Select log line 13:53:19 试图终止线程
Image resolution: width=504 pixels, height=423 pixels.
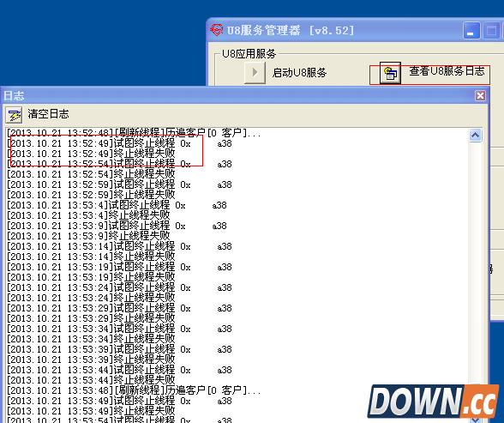pos(119,267)
